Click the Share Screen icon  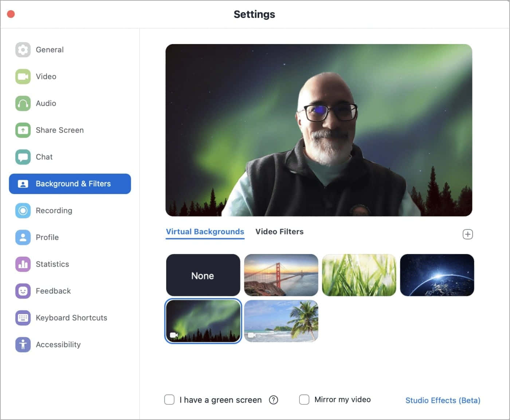click(x=23, y=130)
